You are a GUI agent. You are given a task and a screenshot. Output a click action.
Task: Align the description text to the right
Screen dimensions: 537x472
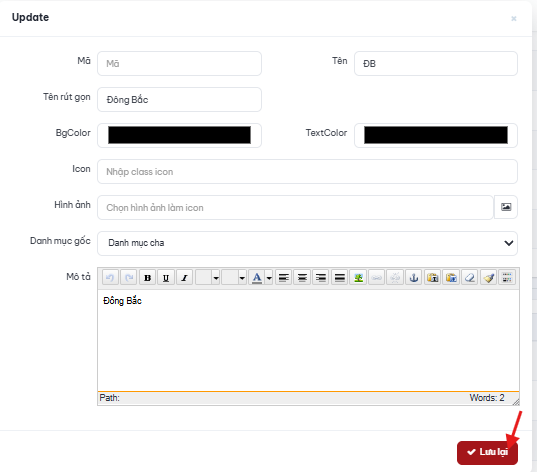point(321,277)
